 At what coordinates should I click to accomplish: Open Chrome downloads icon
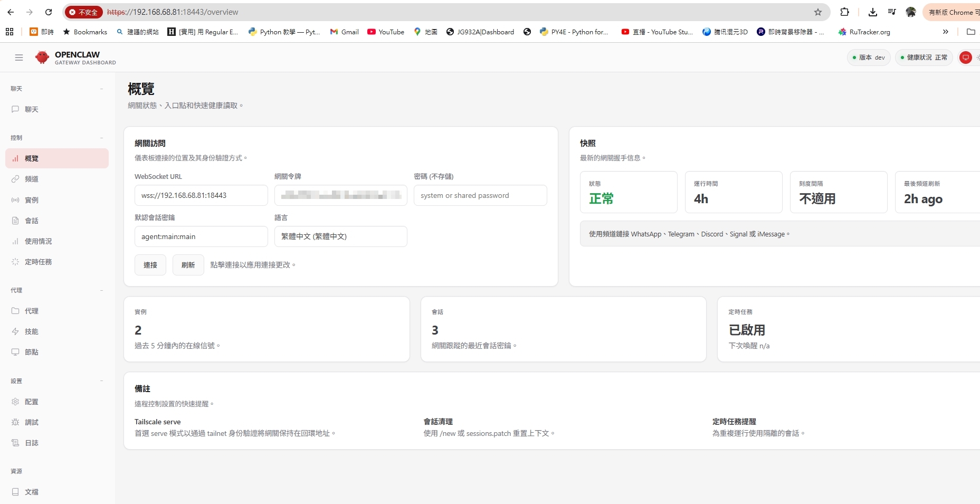pos(872,12)
